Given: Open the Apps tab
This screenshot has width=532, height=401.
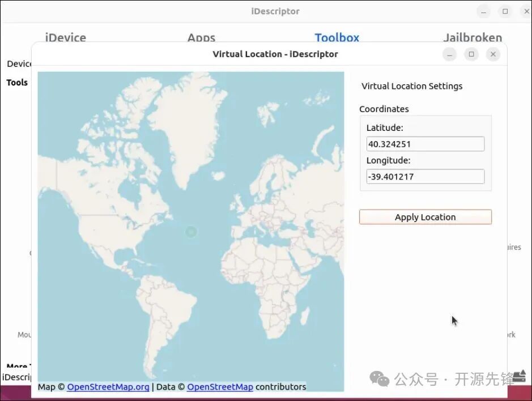Looking at the screenshot, I should [x=201, y=38].
